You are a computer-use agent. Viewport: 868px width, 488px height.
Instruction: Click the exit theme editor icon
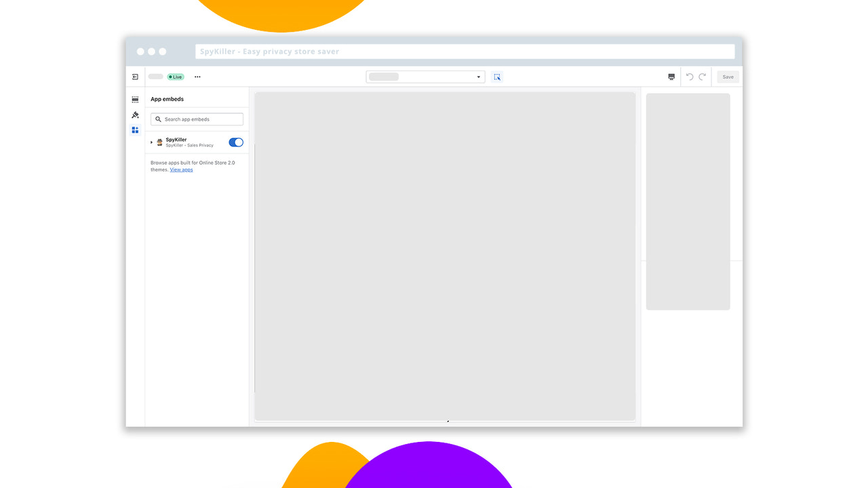tap(135, 77)
